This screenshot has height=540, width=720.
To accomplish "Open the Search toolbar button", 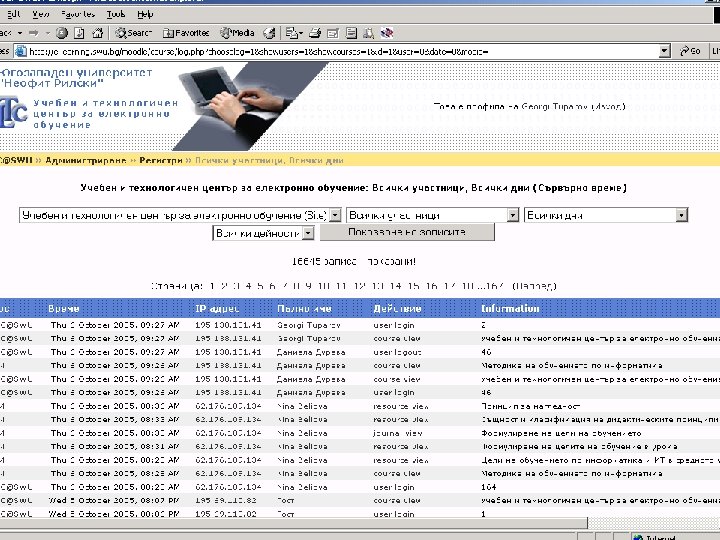I will 133,33.
